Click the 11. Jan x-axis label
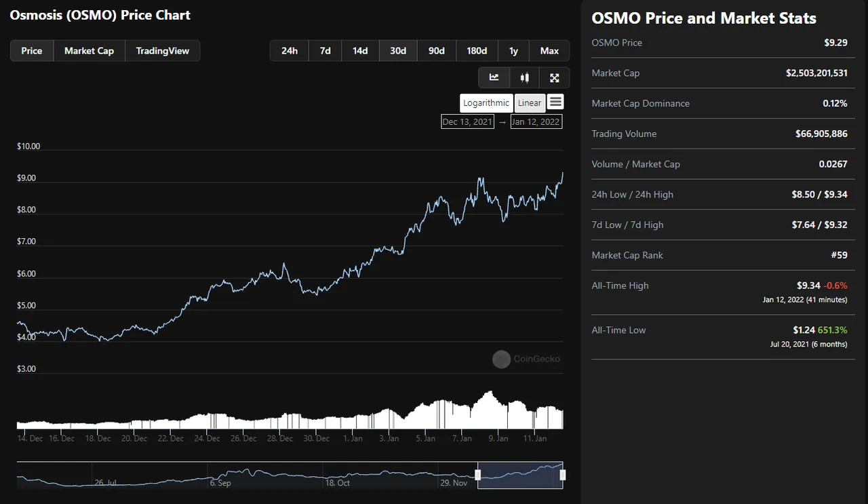Viewport: 868px width, 504px height. [534, 439]
